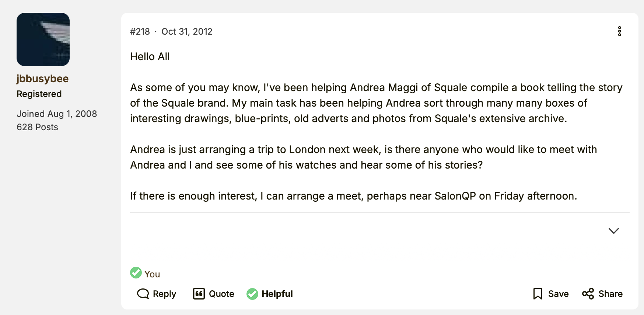Click the Oct 31, 2012 post date
644x315 pixels.
(187, 32)
